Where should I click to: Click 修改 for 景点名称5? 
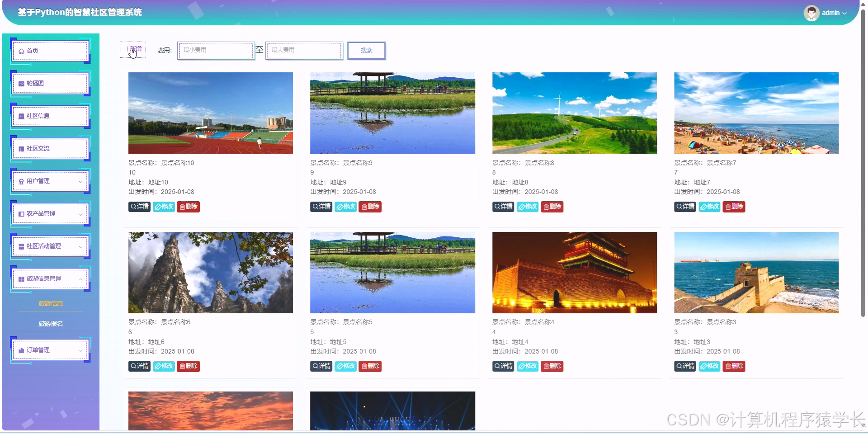345,366
